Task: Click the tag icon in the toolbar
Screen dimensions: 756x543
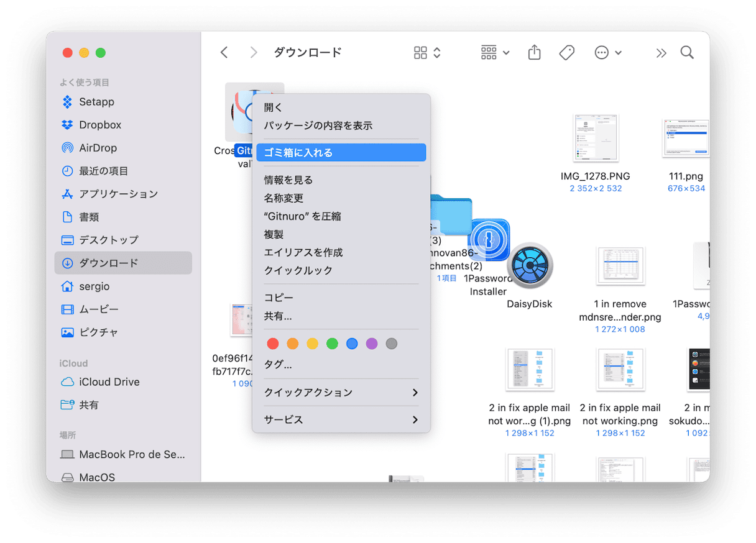Action: [566, 53]
